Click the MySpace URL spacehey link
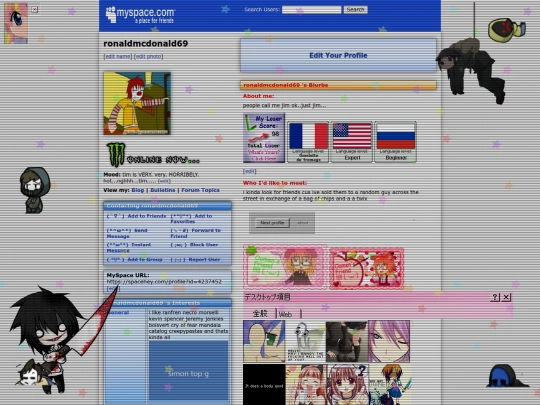540x405 pixels. pyautogui.click(x=164, y=282)
